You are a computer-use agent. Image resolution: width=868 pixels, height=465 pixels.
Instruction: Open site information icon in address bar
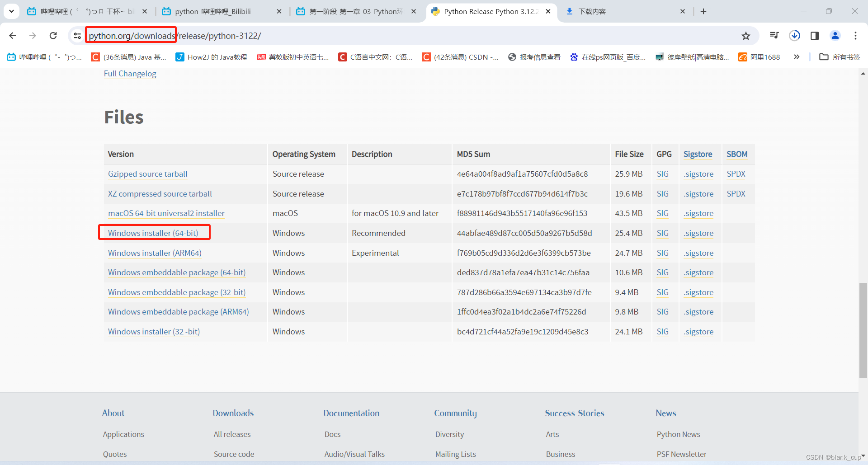[x=77, y=36]
